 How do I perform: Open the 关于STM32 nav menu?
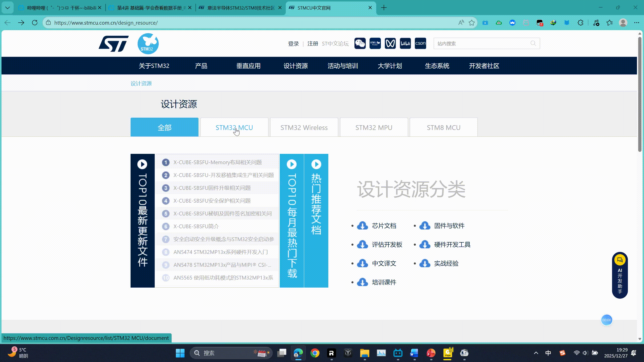pos(154,66)
